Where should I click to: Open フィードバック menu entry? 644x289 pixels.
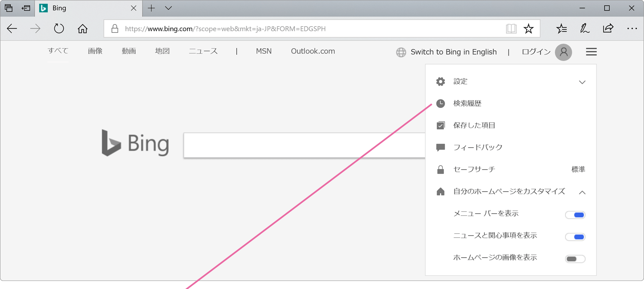point(511,147)
